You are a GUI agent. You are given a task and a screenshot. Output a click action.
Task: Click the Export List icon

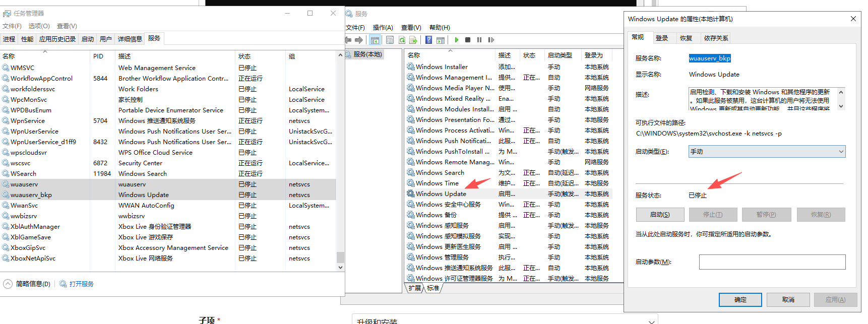413,40
